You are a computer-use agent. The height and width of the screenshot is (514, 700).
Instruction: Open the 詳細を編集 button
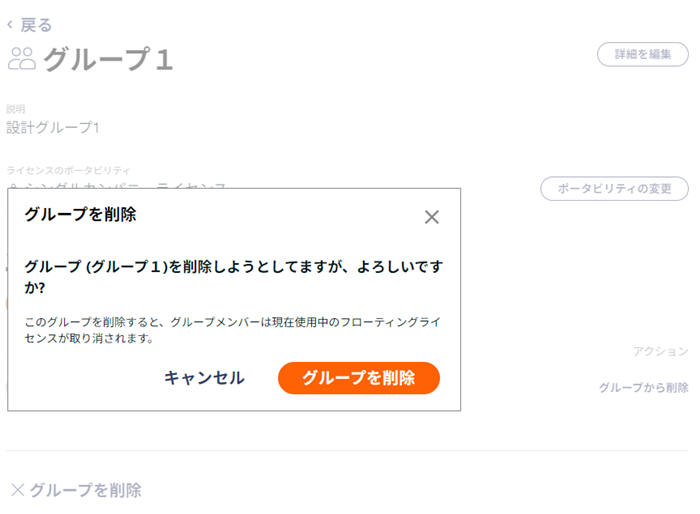(x=642, y=54)
